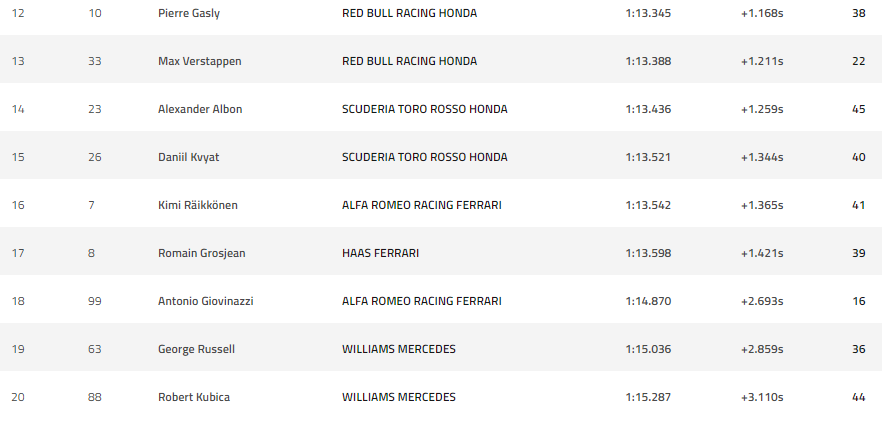Click HAAS FERRARI team name
882x425 pixels.
380,254
